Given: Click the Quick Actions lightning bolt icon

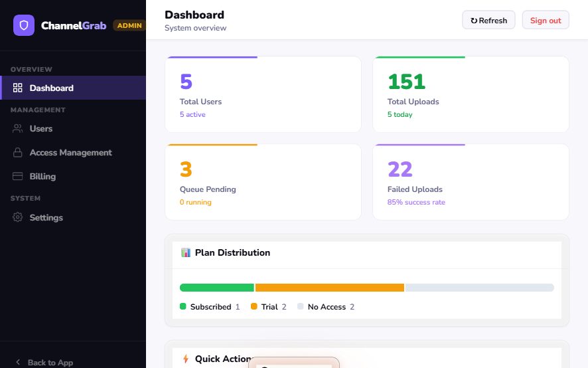Looking at the screenshot, I should (x=186, y=359).
